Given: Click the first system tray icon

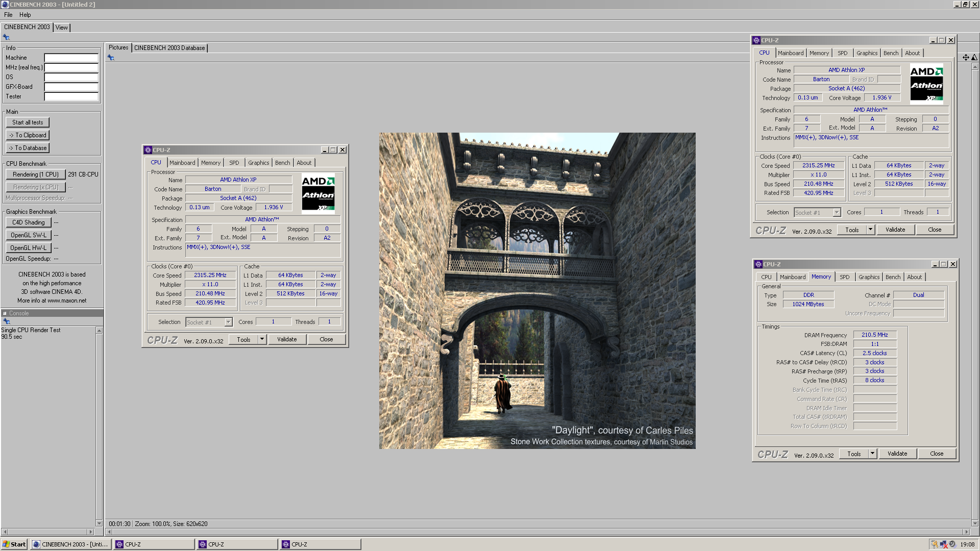Looking at the screenshot, I should point(935,544).
